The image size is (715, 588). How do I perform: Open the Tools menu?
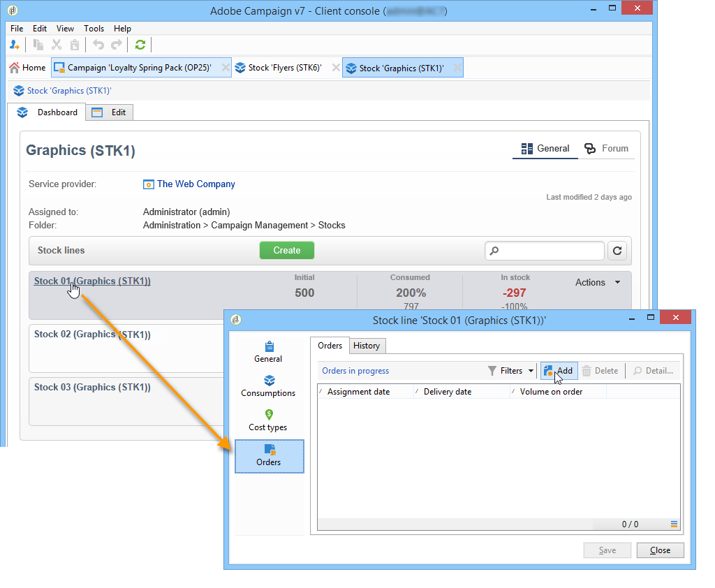[x=94, y=28]
